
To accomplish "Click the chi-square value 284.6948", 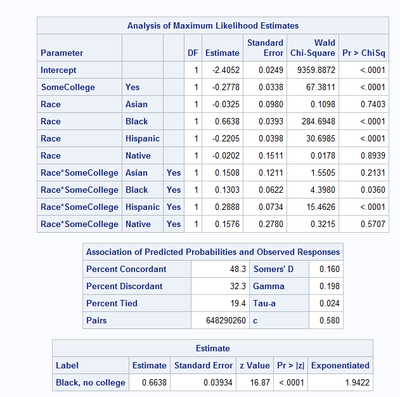I will click(x=318, y=122).
